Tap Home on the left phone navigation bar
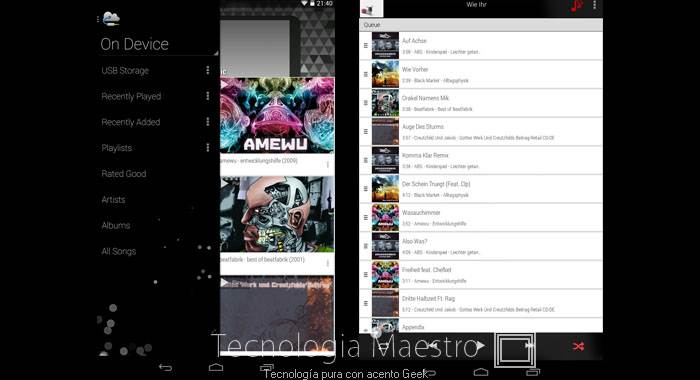Image resolution: width=700 pixels, height=380 pixels. 216,367
